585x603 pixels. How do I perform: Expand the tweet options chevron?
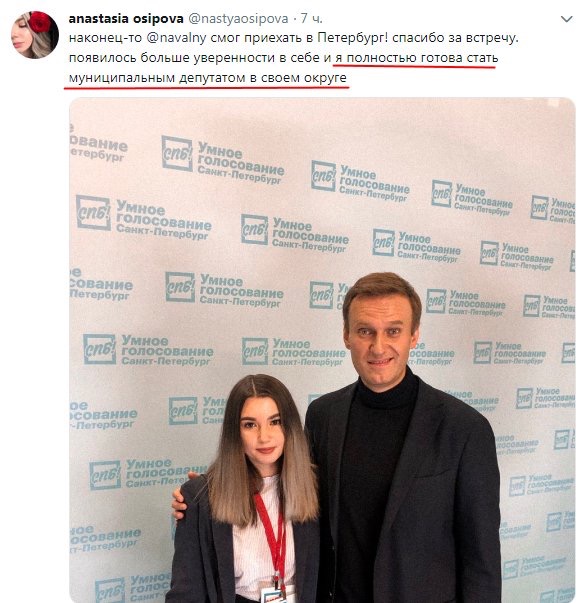pyautogui.click(x=567, y=19)
